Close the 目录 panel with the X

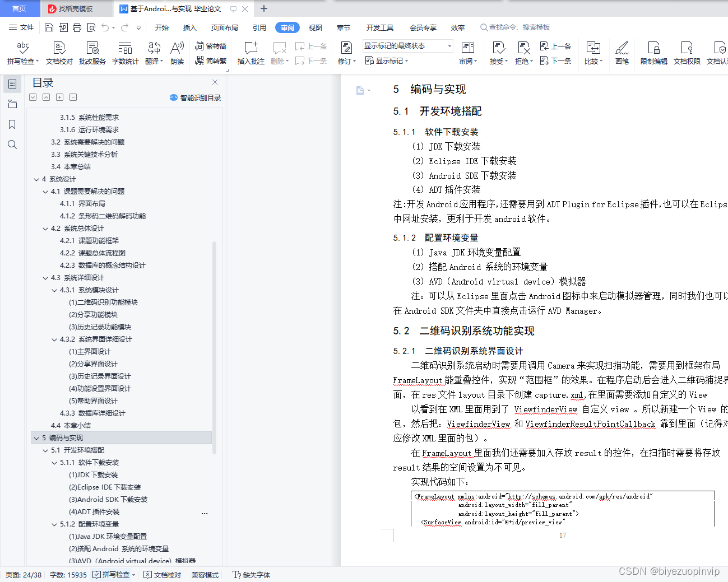(215, 82)
